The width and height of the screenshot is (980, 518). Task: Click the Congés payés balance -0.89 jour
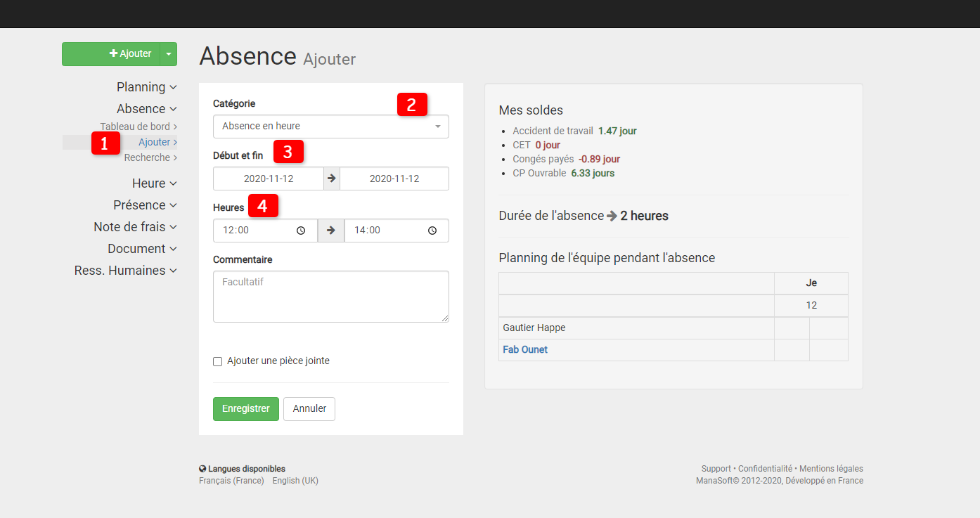click(600, 160)
